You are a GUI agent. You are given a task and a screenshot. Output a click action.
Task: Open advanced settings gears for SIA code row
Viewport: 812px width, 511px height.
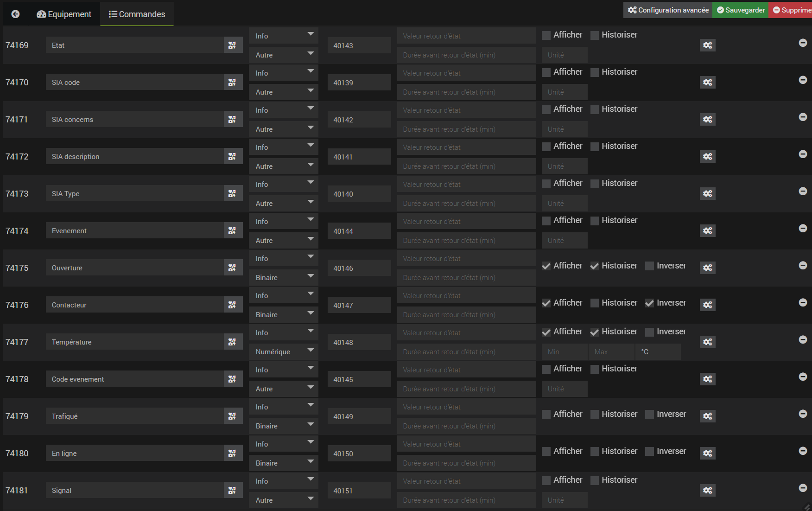point(708,82)
